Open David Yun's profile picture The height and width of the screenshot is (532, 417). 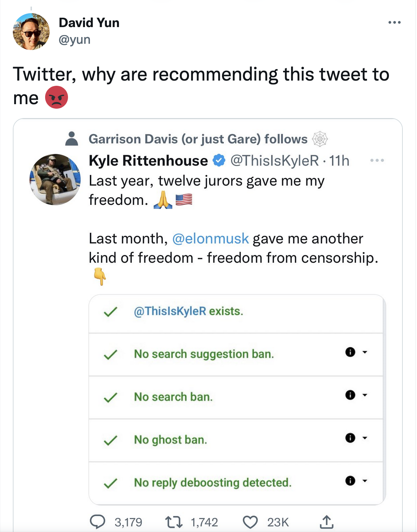coord(31,32)
